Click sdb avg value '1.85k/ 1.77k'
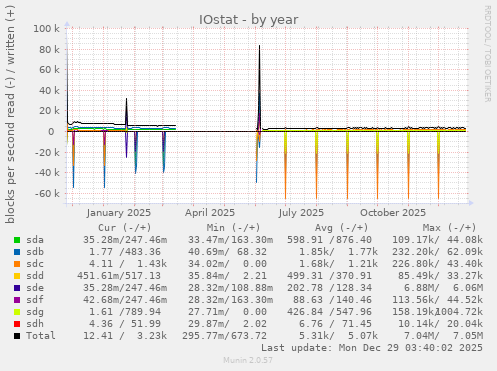The width and height of the screenshot is (497, 371). point(338,252)
